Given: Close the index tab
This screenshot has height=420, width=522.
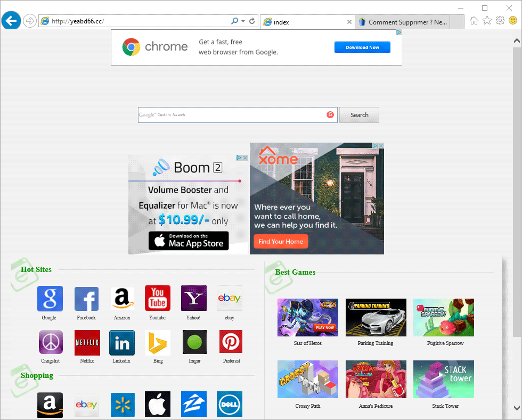Looking at the screenshot, I should pyautogui.click(x=349, y=22).
